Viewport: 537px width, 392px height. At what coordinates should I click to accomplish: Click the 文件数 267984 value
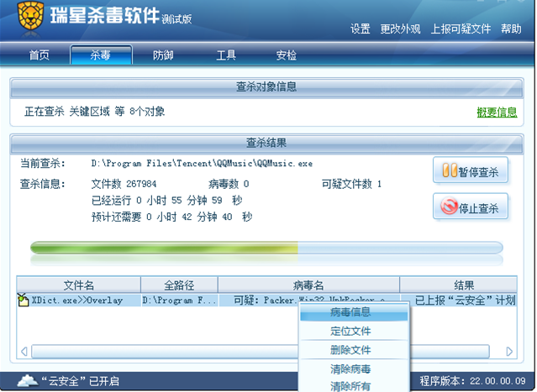[x=124, y=184]
